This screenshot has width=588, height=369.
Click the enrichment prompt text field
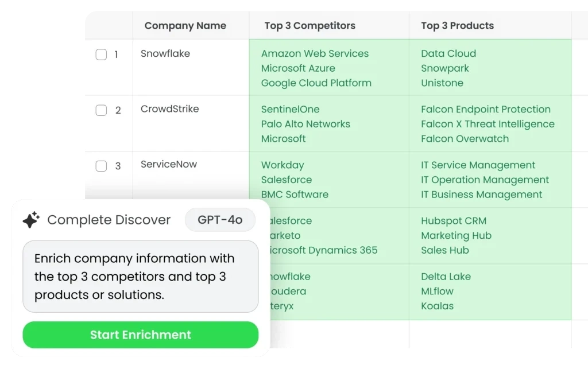[141, 277]
